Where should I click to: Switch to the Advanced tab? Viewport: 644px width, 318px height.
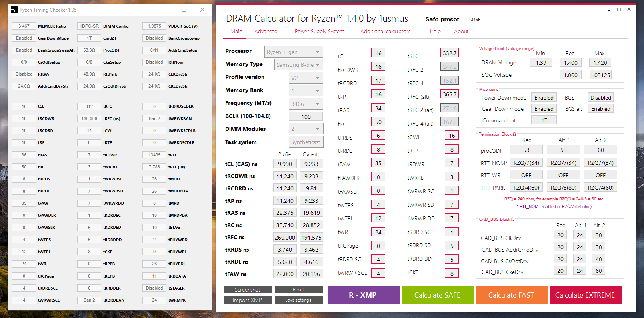click(266, 31)
